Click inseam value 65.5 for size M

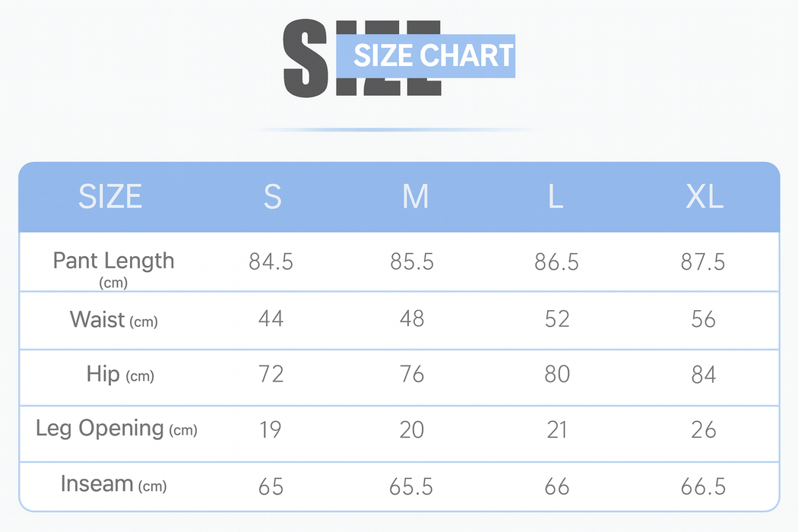pyautogui.click(x=412, y=486)
